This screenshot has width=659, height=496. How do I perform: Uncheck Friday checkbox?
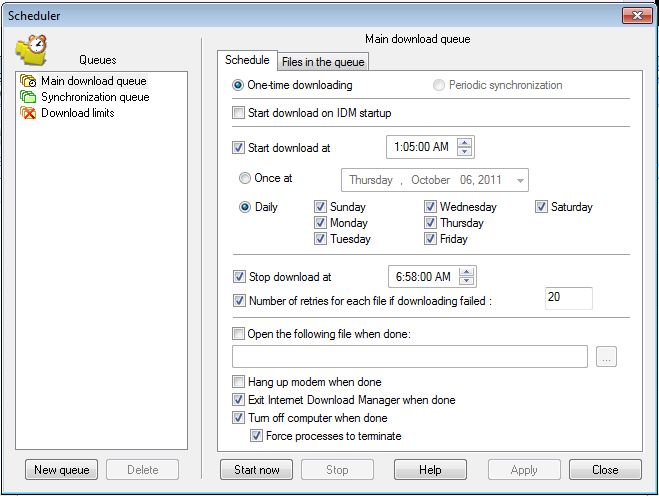pyautogui.click(x=430, y=239)
